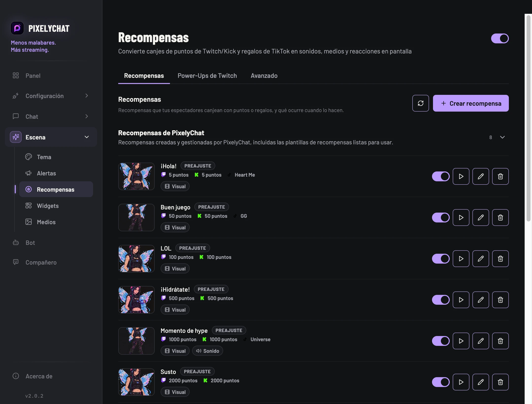
Task: Click the refresh rewards icon button
Action: (x=420, y=103)
